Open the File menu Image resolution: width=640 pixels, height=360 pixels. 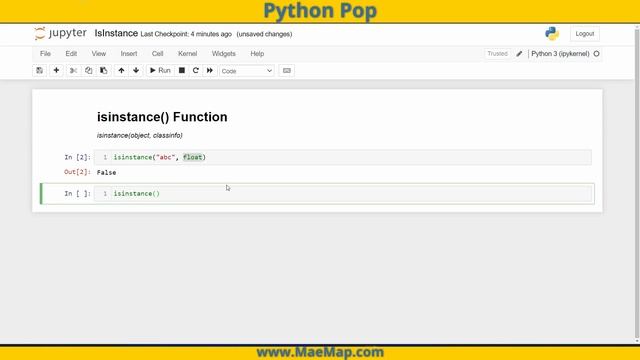[45, 53]
